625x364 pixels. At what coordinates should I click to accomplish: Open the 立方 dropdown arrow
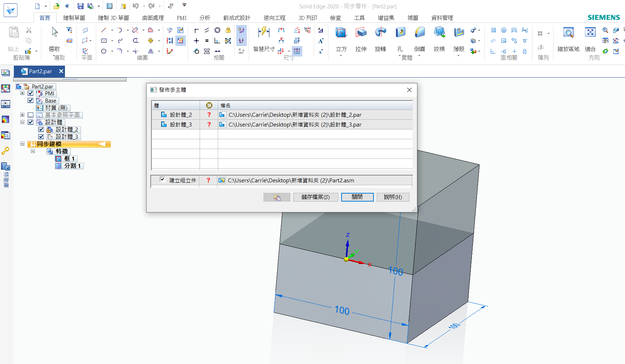(x=341, y=56)
